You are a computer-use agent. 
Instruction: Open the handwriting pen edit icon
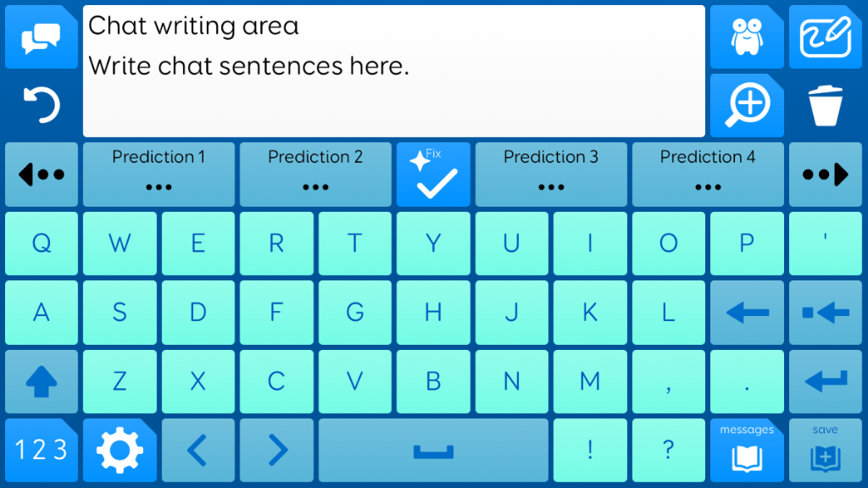(826, 37)
